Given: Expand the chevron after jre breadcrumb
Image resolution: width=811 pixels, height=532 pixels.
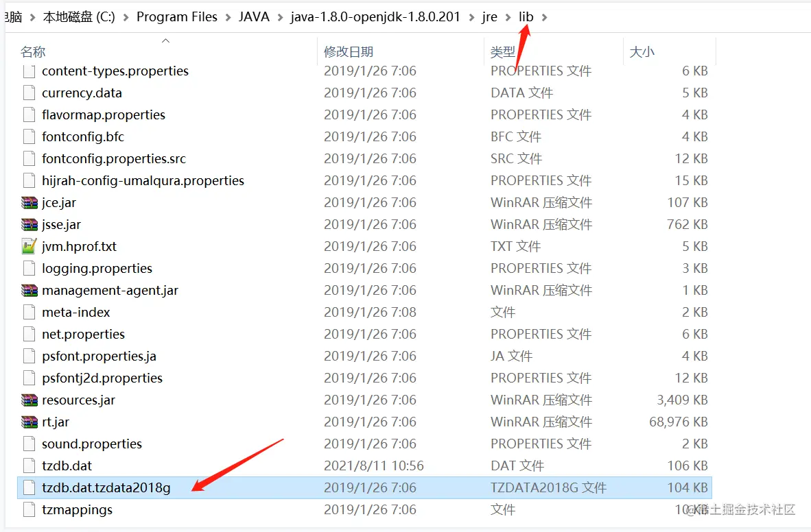Looking at the screenshot, I should point(508,18).
